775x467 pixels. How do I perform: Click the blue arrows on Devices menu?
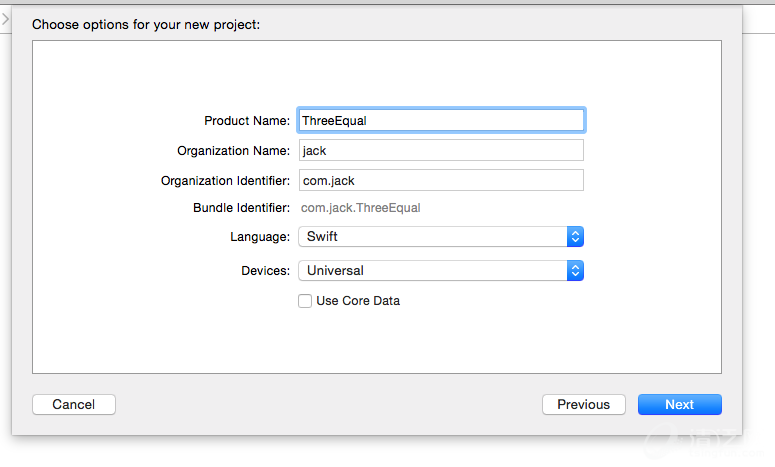(575, 271)
